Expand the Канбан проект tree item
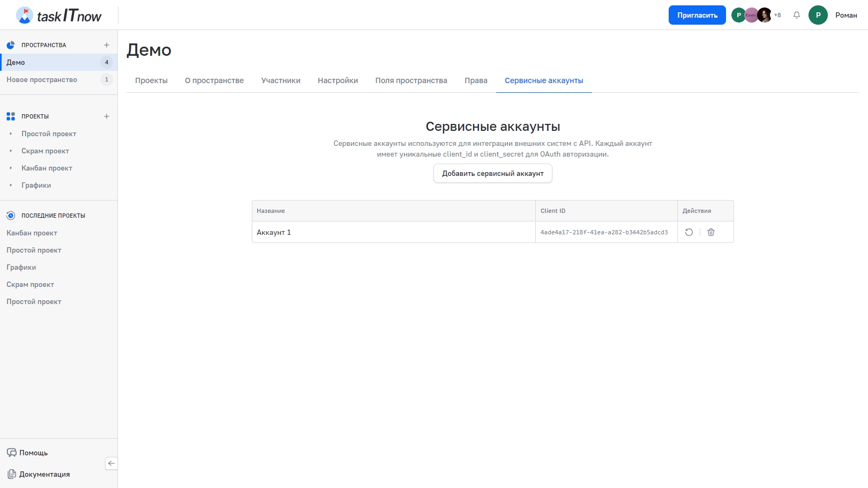Image resolution: width=868 pixels, height=488 pixels. tap(11, 168)
